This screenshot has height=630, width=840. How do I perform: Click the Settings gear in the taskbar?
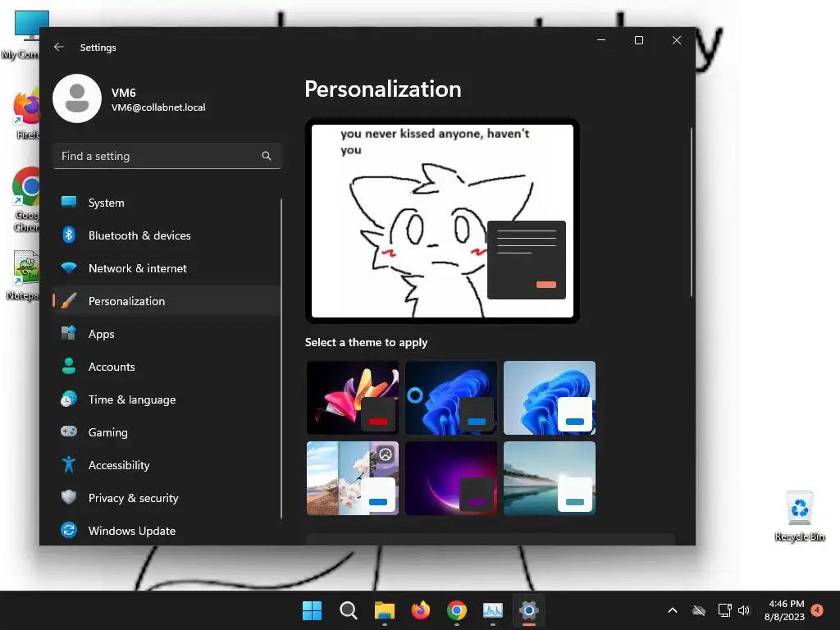[529, 610]
